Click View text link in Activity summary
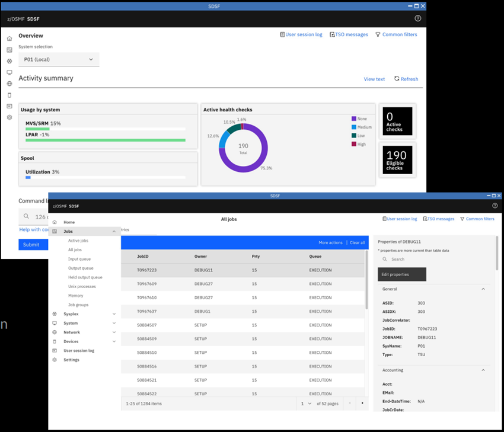This screenshot has height=432, width=504. [x=374, y=79]
